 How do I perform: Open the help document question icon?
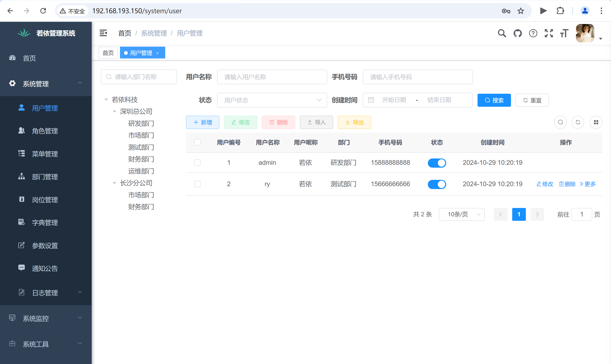[x=533, y=33]
